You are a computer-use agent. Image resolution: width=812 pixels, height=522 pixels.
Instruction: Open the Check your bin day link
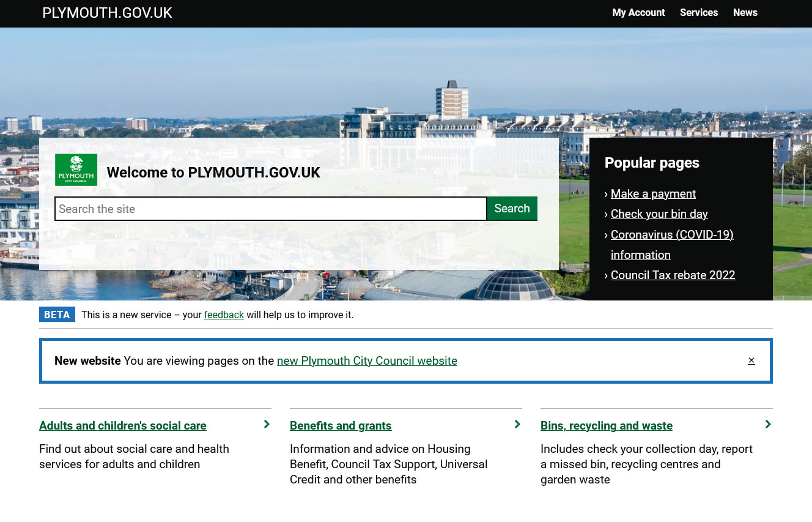click(x=659, y=214)
